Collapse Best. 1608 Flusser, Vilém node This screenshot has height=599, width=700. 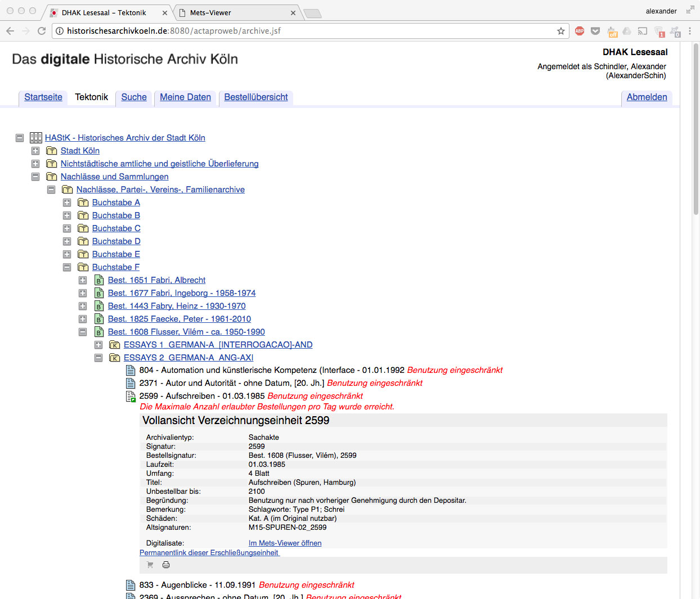click(x=83, y=332)
